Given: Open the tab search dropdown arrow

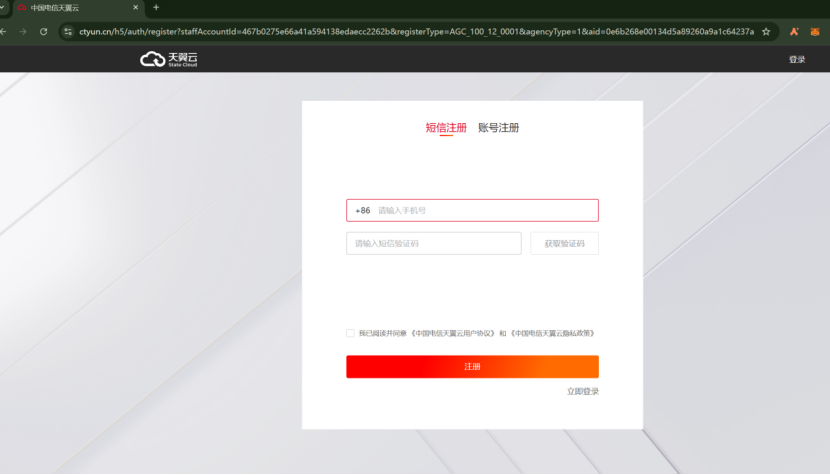Looking at the screenshot, I should tap(2, 7).
